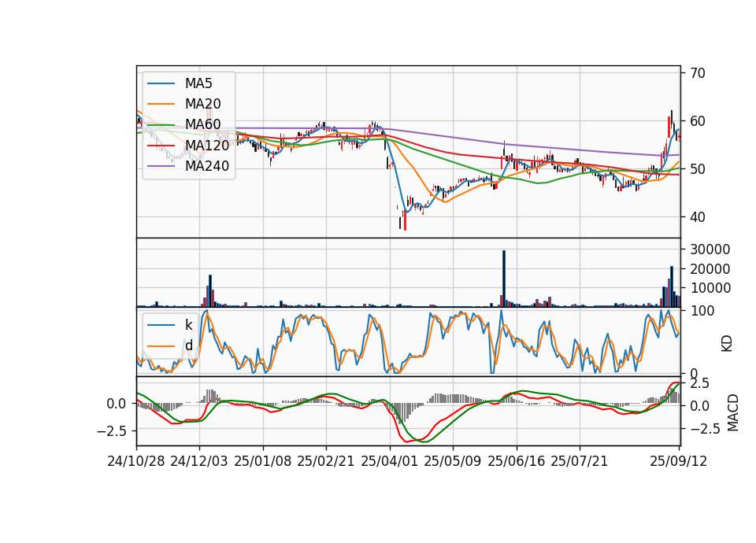Click the price axis value 50
The width and height of the screenshot is (756, 543).
698,169
